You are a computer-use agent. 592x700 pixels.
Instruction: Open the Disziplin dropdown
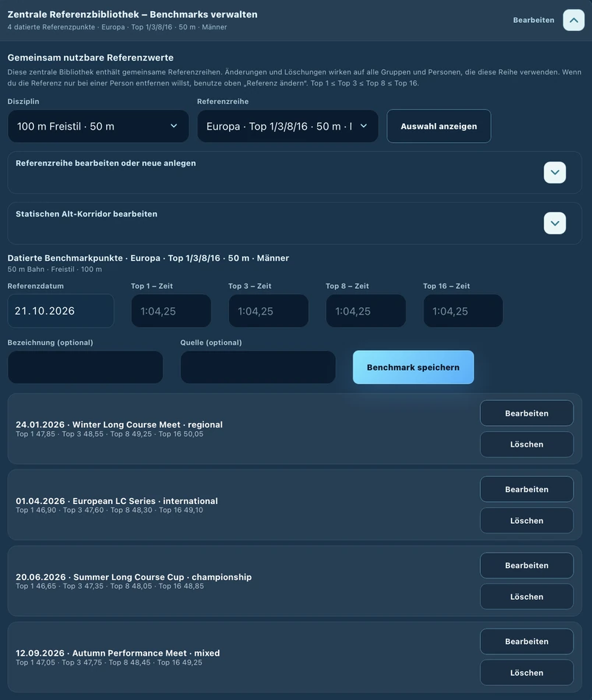click(98, 126)
